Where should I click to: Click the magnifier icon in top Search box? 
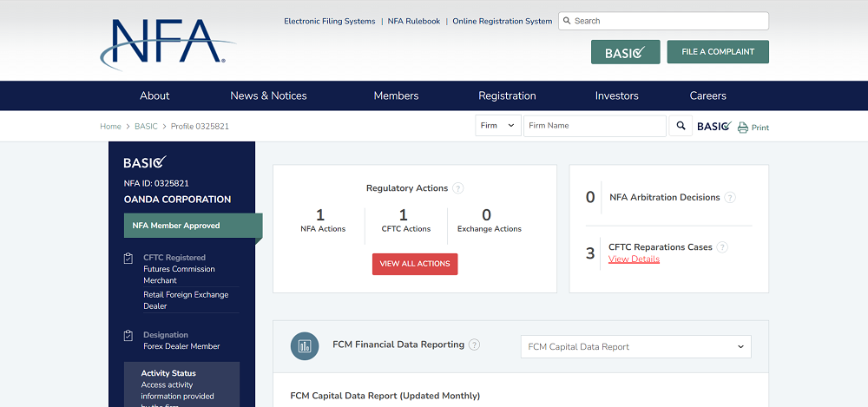pos(567,21)
